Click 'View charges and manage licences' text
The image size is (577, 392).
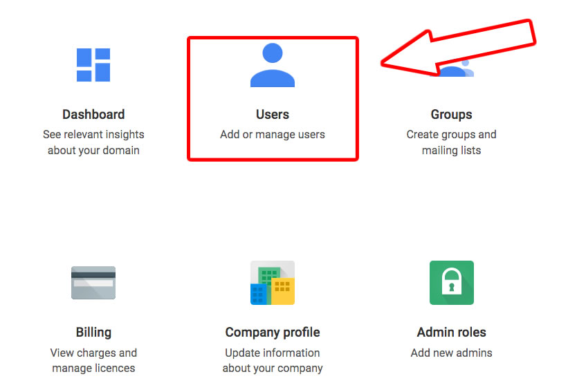[x=93, y=360]
